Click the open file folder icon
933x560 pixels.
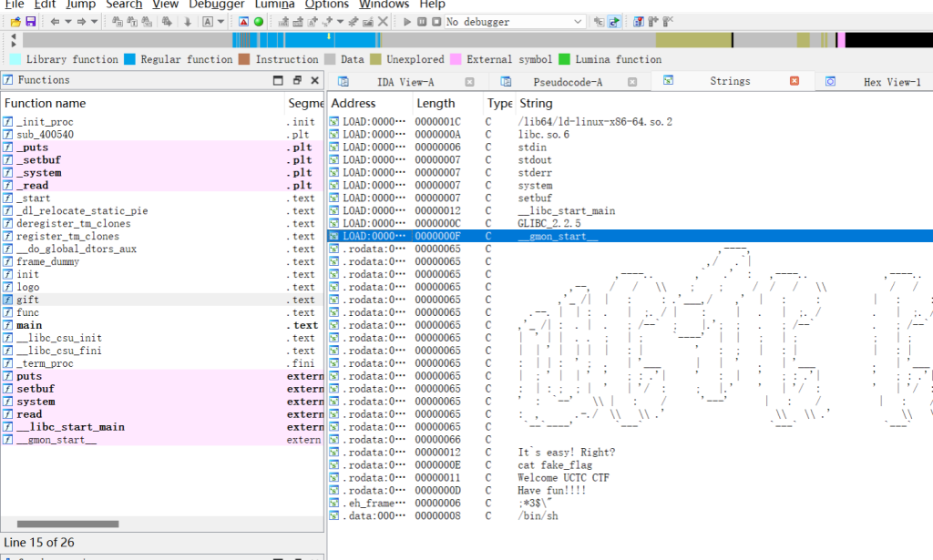click(15, 21)
